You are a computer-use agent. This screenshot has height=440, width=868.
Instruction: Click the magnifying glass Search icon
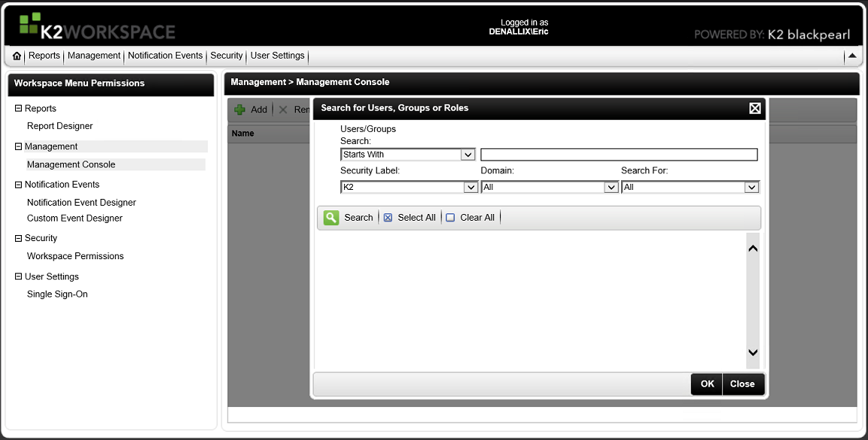tap(331, 217)
